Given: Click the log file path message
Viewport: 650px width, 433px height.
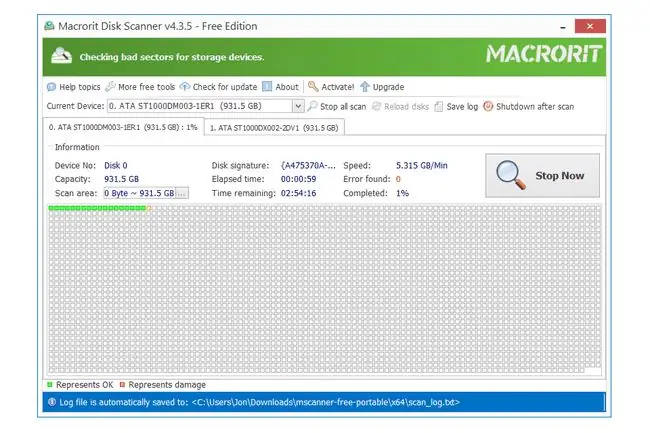Looking at the screenshot, I should 260,402.
